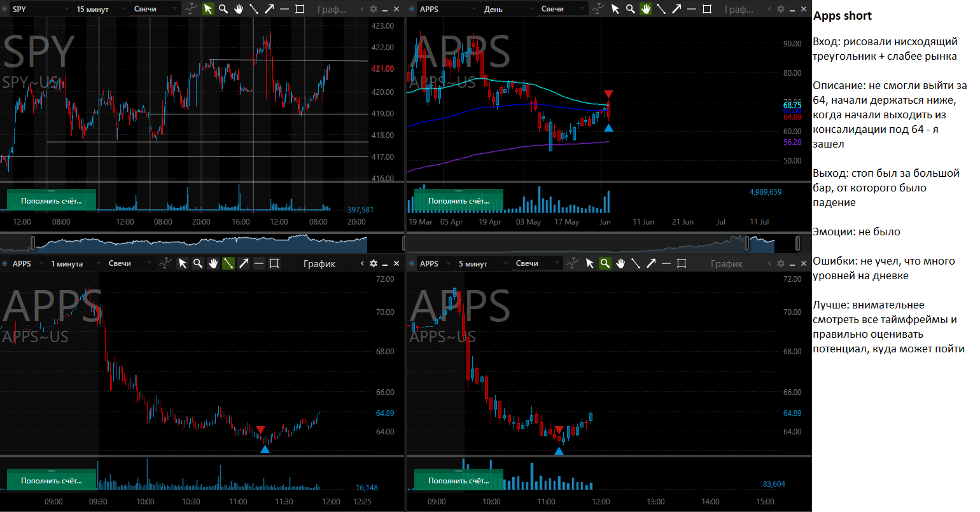Toggle link radio button in APPS daily chart
The image size is (980, 512).
coord(412,9)
